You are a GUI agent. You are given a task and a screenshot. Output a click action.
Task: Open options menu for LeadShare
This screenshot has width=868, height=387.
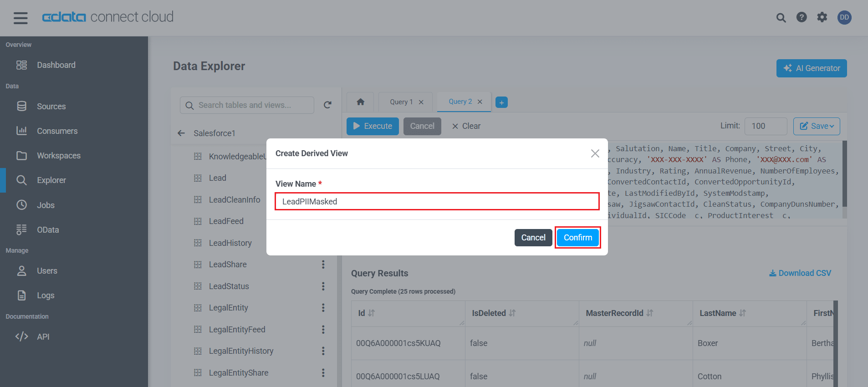[x=323, y=265]
